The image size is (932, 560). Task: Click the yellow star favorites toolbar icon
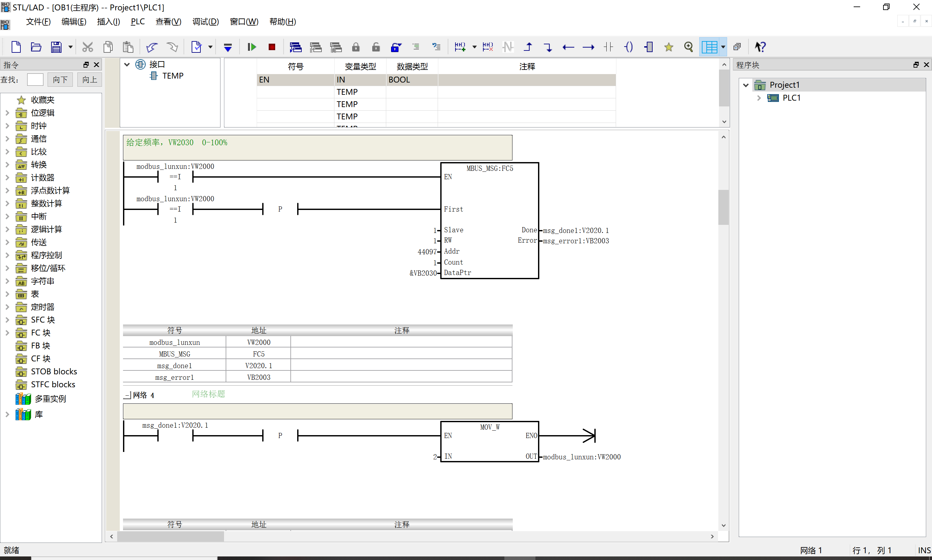(669, 47)
